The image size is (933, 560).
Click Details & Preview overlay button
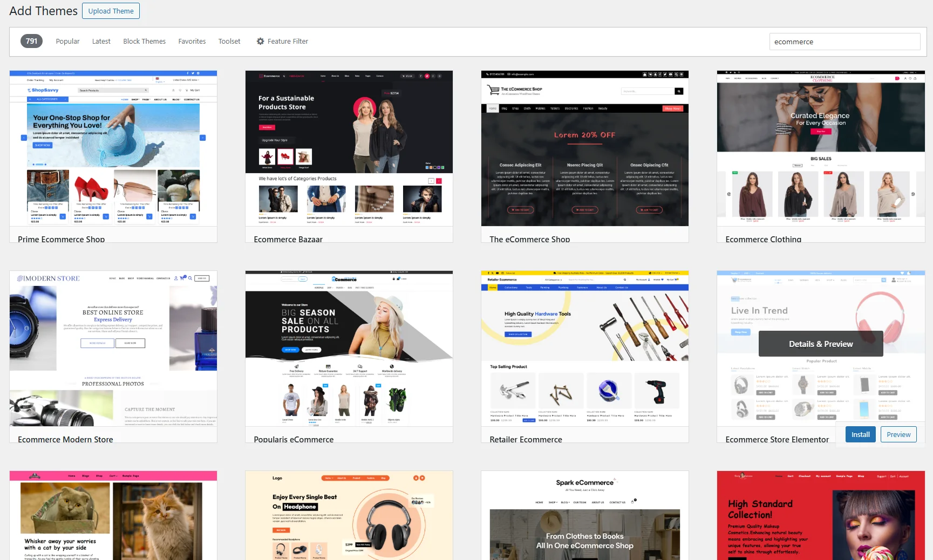pos(821,344)
